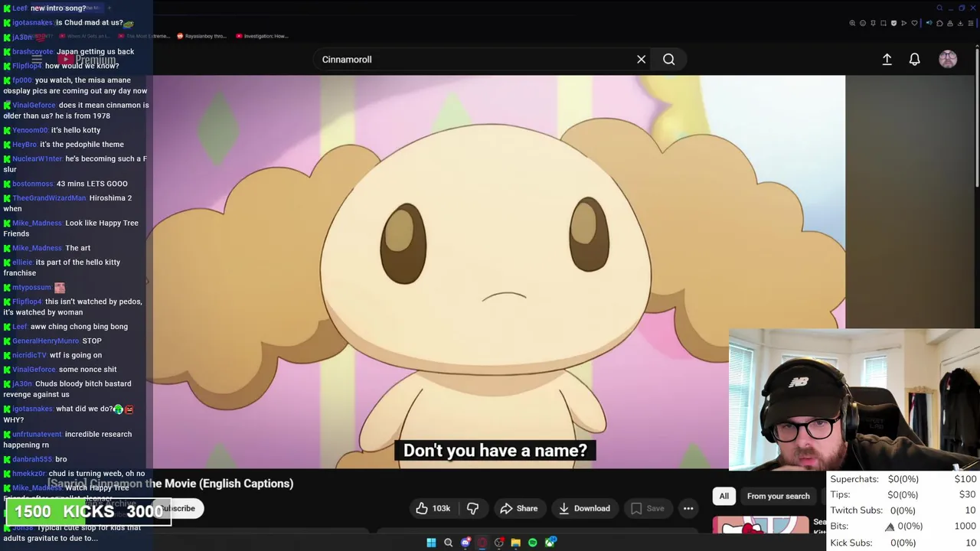Open the YouTube account avatar menu
Viewport: 980px width, 551px height.
point(948,59)
